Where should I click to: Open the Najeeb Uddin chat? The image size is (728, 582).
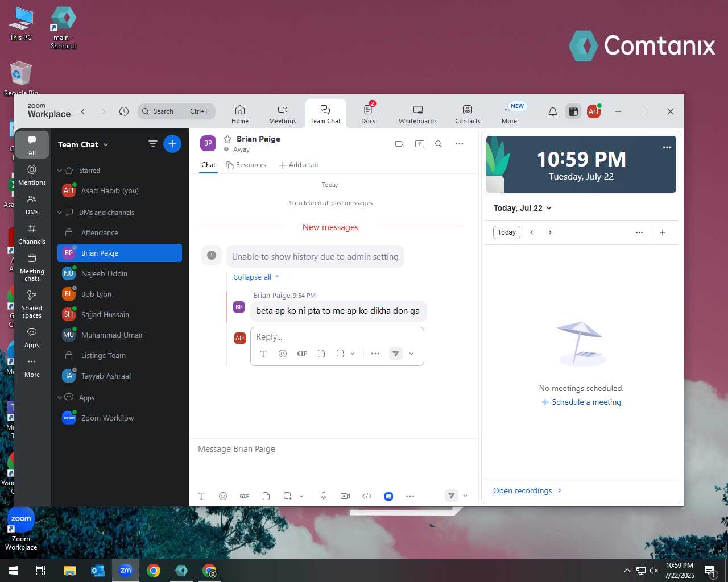[x=119, y=273]
